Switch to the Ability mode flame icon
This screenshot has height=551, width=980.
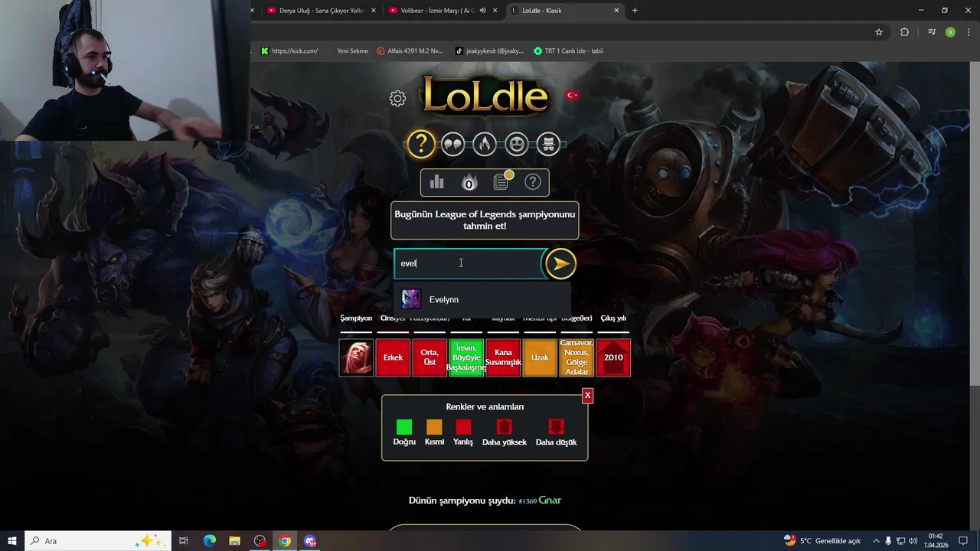(x=485, y=144)
